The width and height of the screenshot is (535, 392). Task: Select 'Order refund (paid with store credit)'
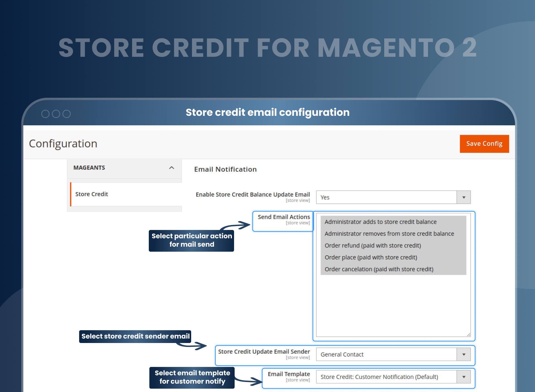[393, 246]
